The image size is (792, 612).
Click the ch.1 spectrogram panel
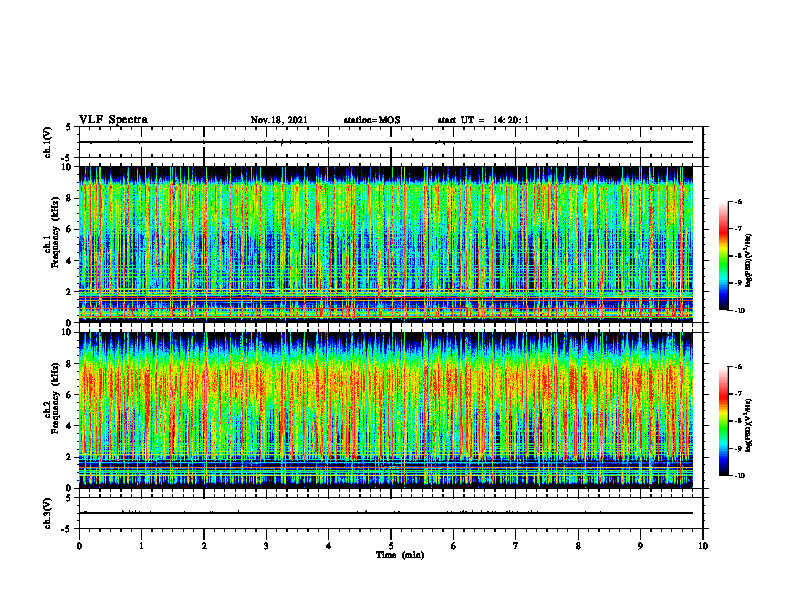point(386,244)
